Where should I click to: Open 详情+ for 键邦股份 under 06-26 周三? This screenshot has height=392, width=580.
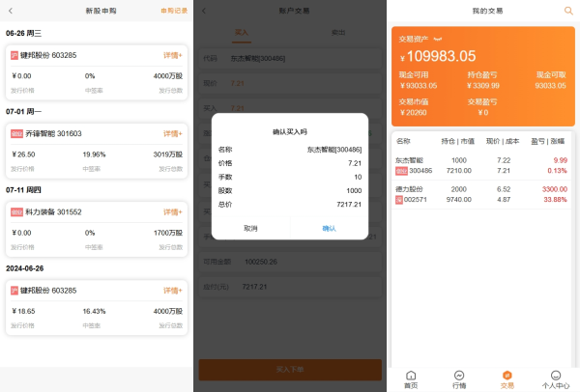point(173,55)
